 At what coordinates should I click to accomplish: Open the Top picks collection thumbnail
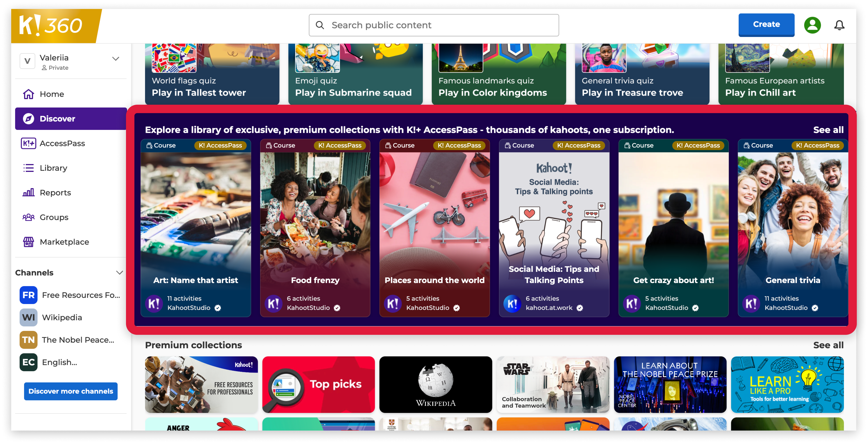coord(318,385)
